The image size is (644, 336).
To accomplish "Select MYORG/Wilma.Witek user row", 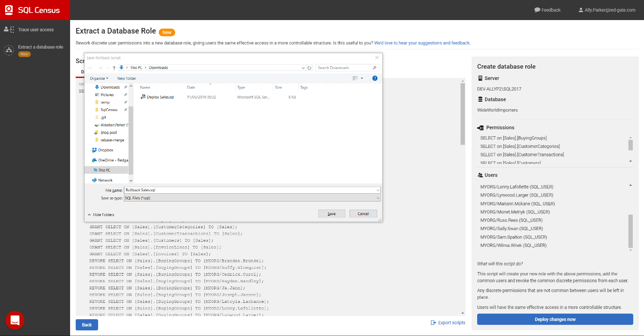I will 514,245.
